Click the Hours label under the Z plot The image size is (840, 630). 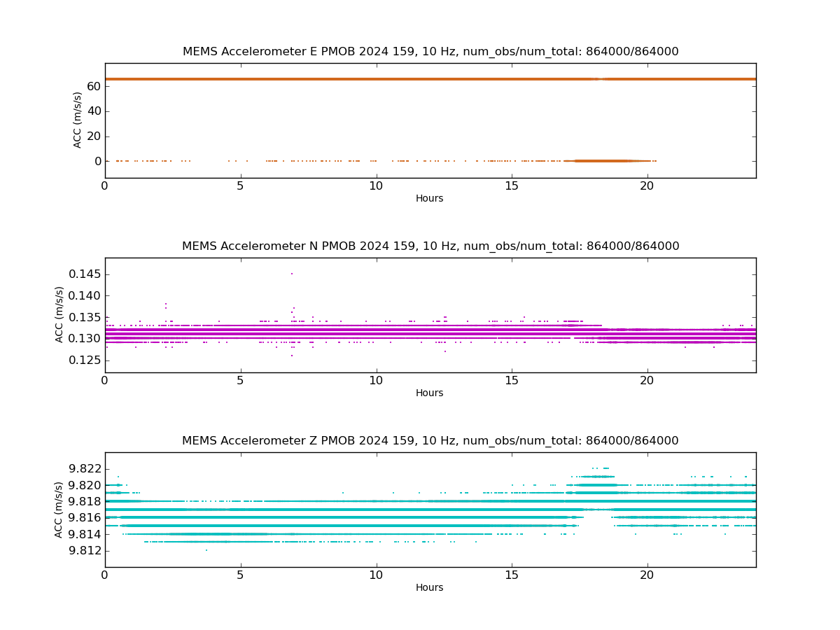pos(430,588)
